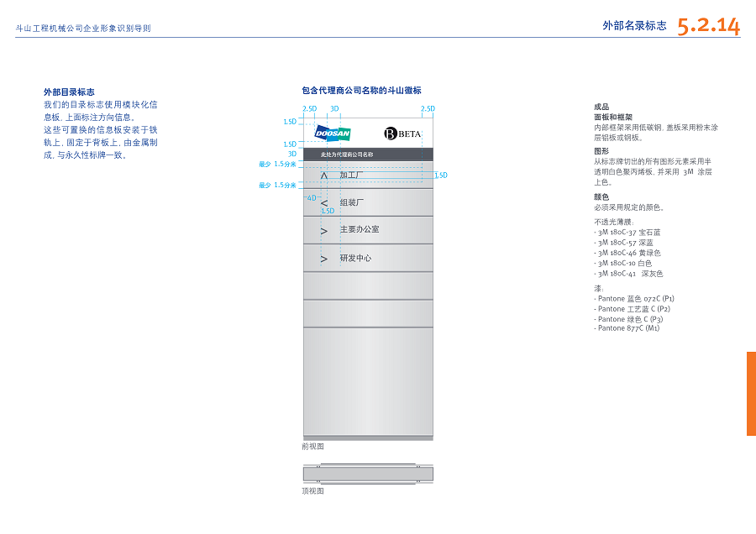The image size is (756, 534).
Task: Select the 组装厂 row label
Action: pos(351,202)
